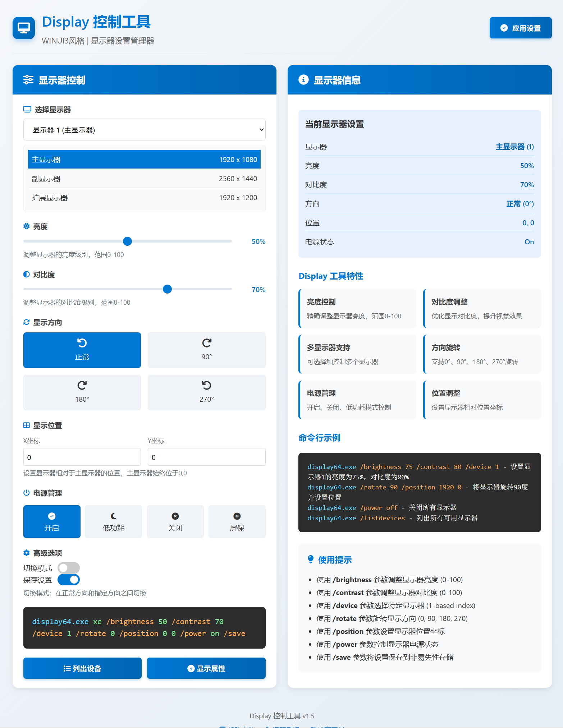Viewport: 563px width, 728px height.
Task: Click the 电源状态 value On
Action: [529, 242]
